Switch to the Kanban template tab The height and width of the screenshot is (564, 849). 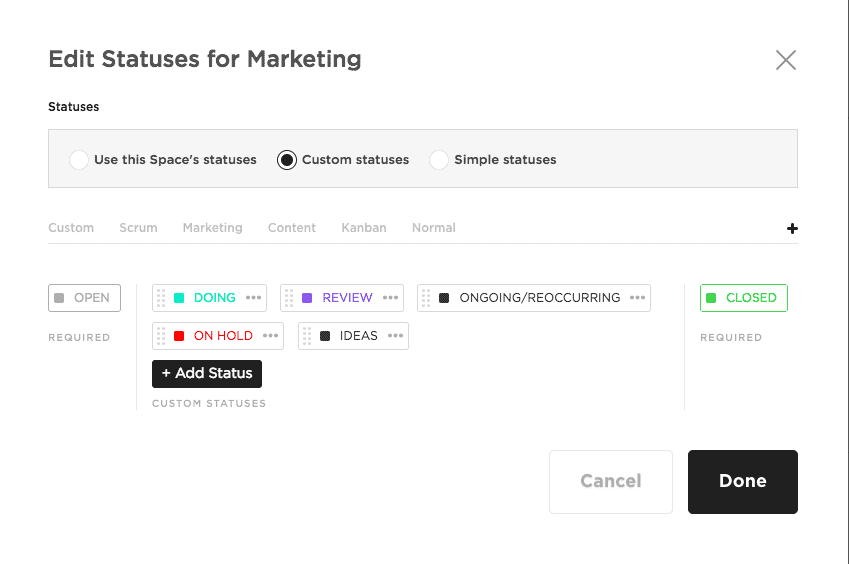coord(363,228)
